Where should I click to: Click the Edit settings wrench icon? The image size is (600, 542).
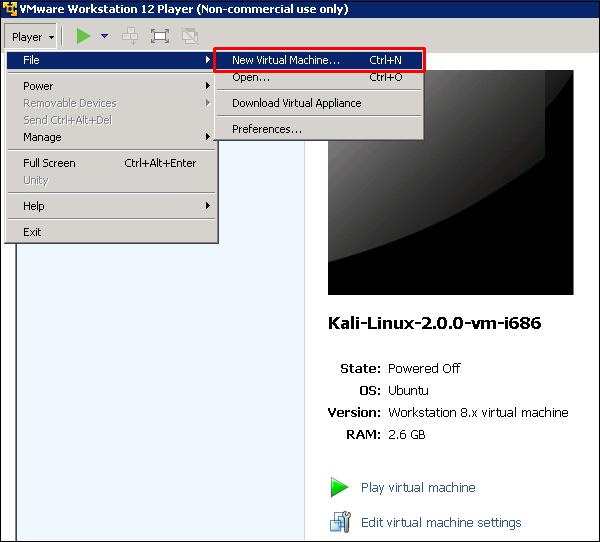(x=340, y=522)
